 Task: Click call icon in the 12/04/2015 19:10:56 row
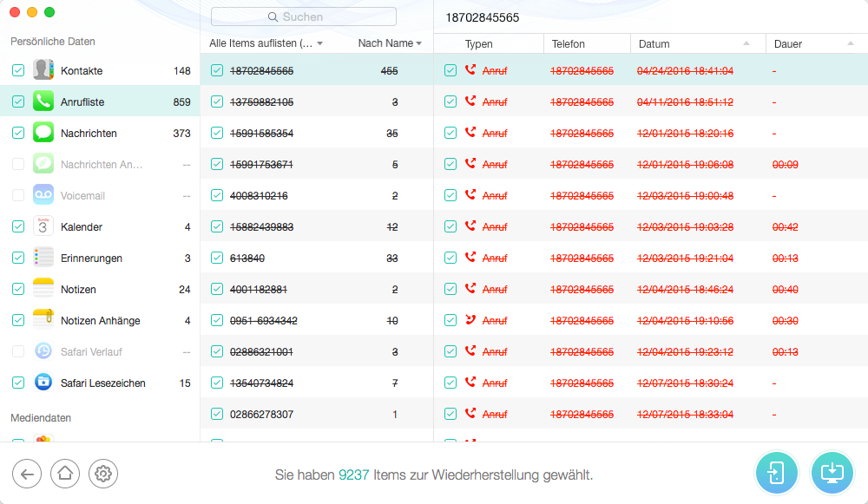(470, 320)
